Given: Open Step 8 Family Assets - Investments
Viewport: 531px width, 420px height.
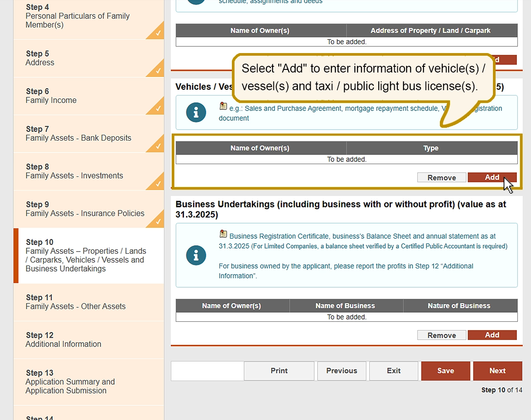Looking at the screenshot, I should 88,171.
